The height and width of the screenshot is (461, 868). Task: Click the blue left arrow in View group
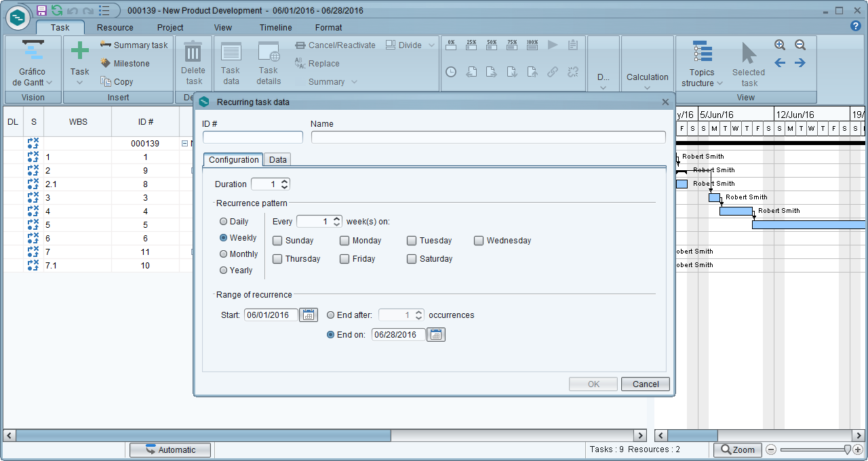780,63
